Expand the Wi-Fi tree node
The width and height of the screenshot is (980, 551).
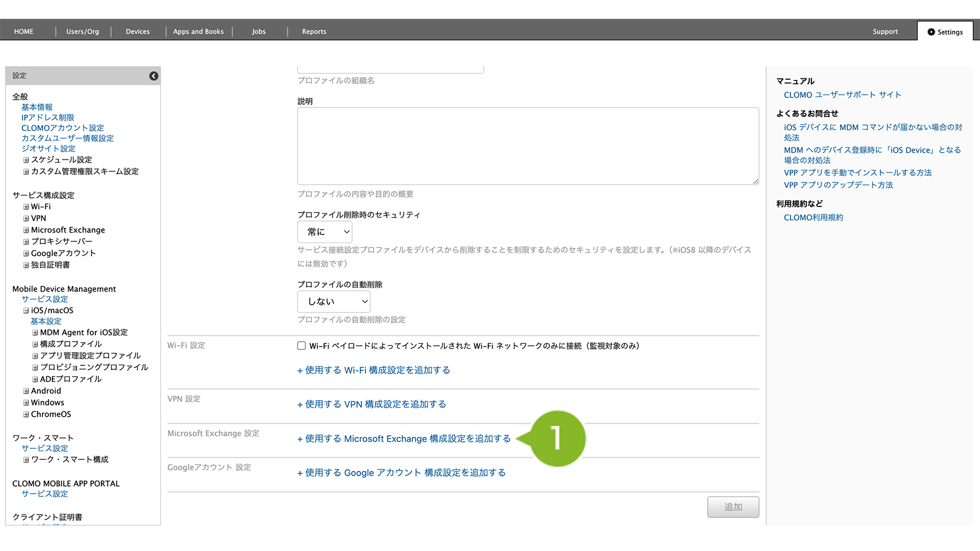click(x=26, y=207)
